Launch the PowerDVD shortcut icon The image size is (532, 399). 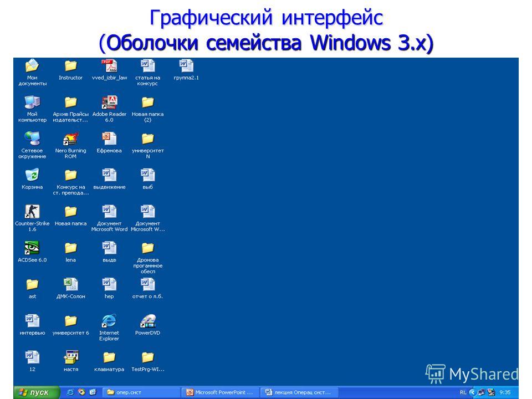tap(147, 321)
